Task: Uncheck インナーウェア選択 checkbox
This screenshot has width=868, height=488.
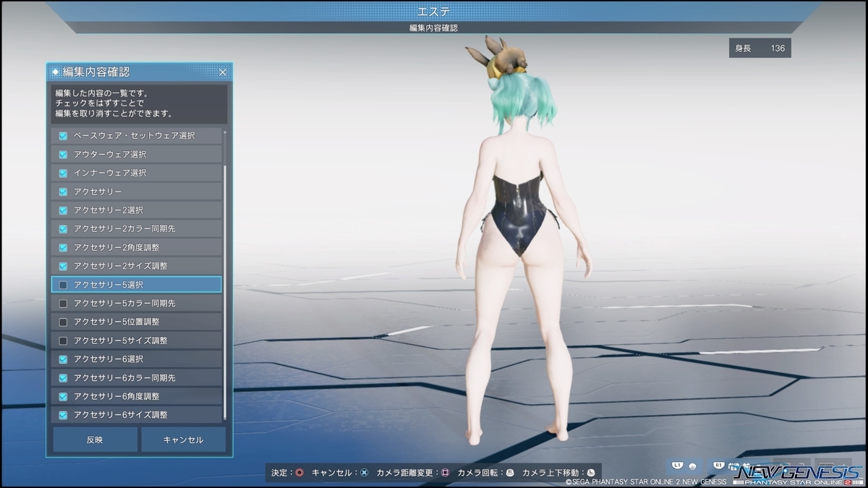Action: 63,173
